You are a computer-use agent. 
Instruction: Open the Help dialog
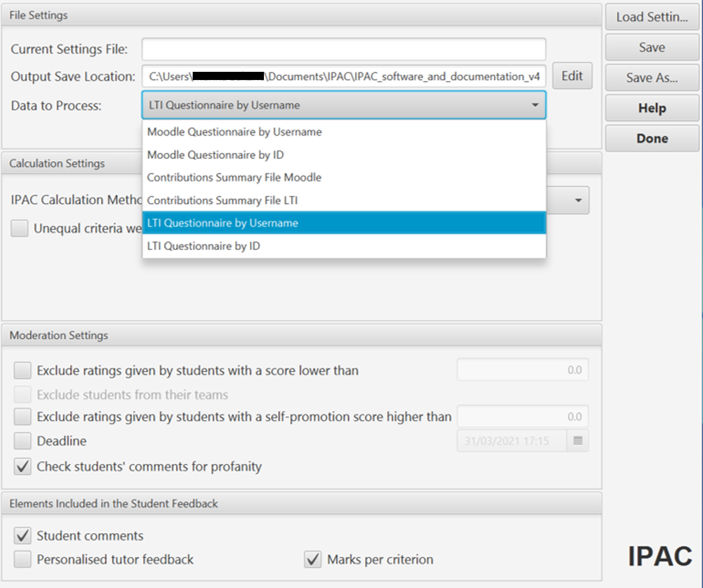click(x=652, y=108)
